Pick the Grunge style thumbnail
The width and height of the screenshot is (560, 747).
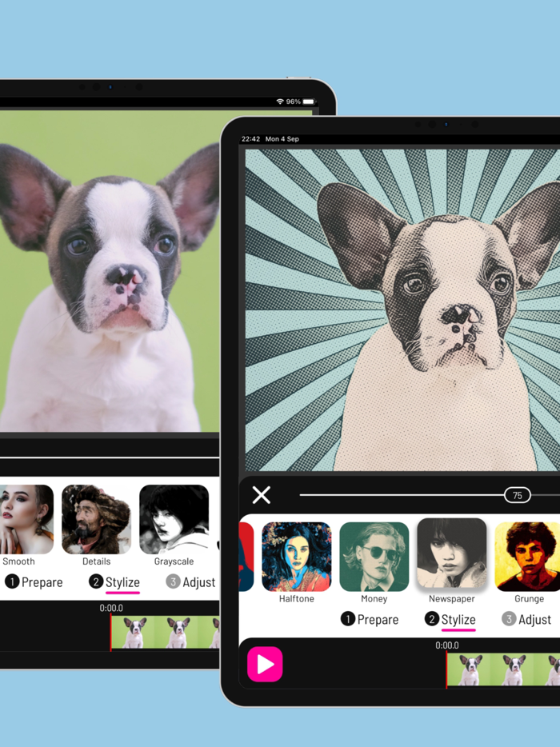527,557
